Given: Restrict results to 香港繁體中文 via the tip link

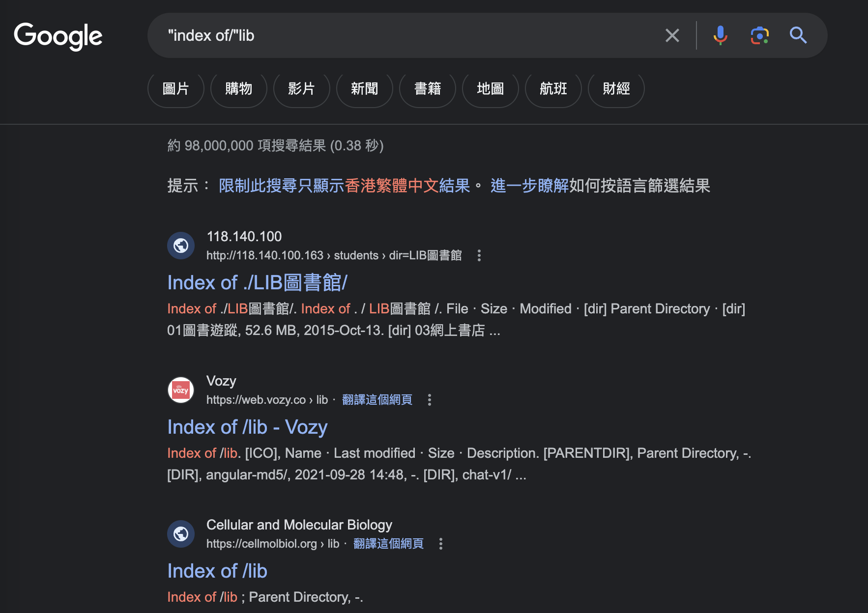Looking at the screenshot, I should click(344, 186).
